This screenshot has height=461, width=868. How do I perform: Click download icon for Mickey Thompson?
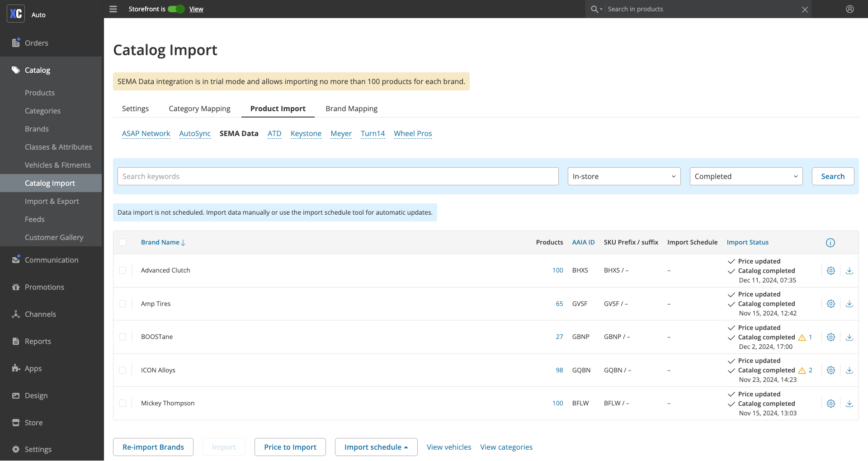[x=849, y=404]
